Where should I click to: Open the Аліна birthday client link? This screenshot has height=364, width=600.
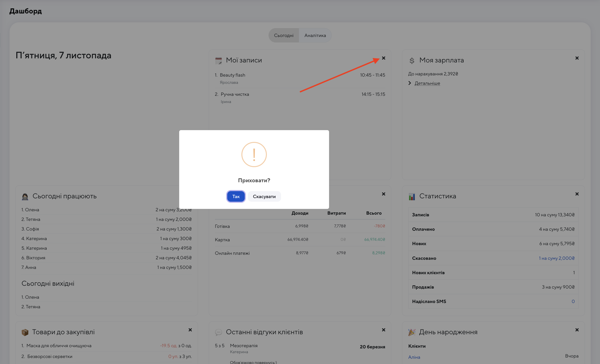coord(414,357)
